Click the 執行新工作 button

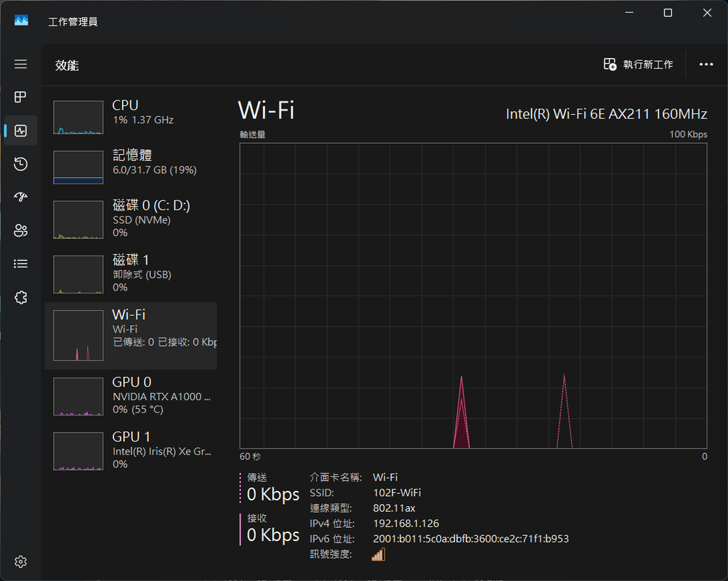coord(638,65)
